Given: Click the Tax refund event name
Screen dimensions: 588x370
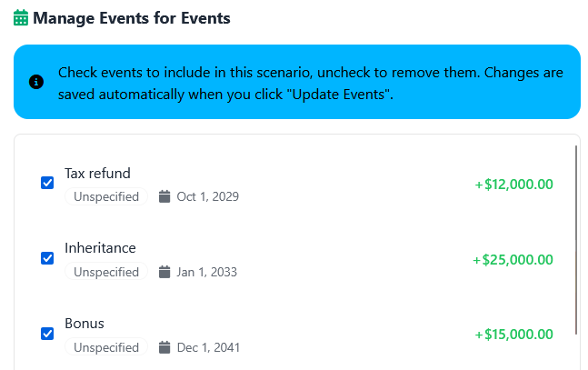Looking at the screenshot, I should point(97,174).
